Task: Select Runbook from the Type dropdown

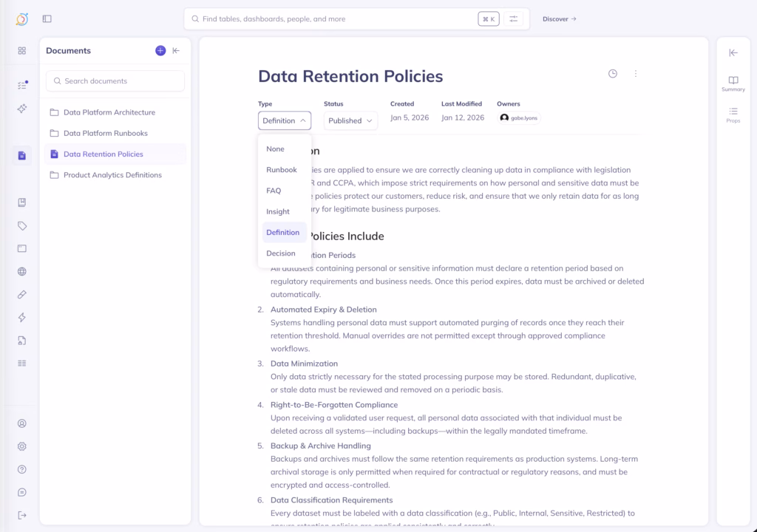Action: (282, 169)
